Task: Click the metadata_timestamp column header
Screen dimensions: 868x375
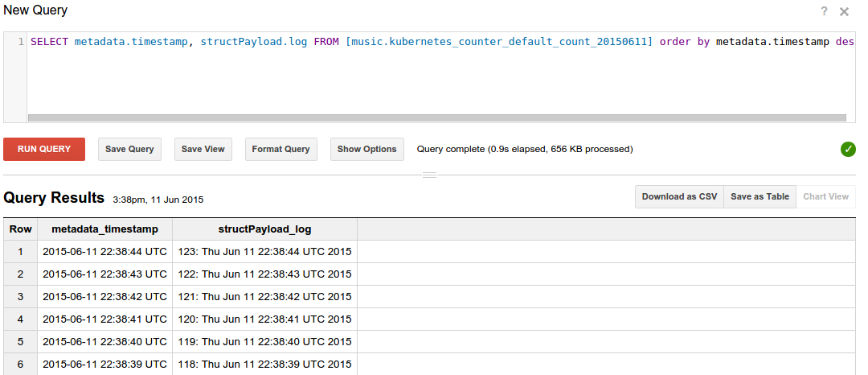Action: 105,229
